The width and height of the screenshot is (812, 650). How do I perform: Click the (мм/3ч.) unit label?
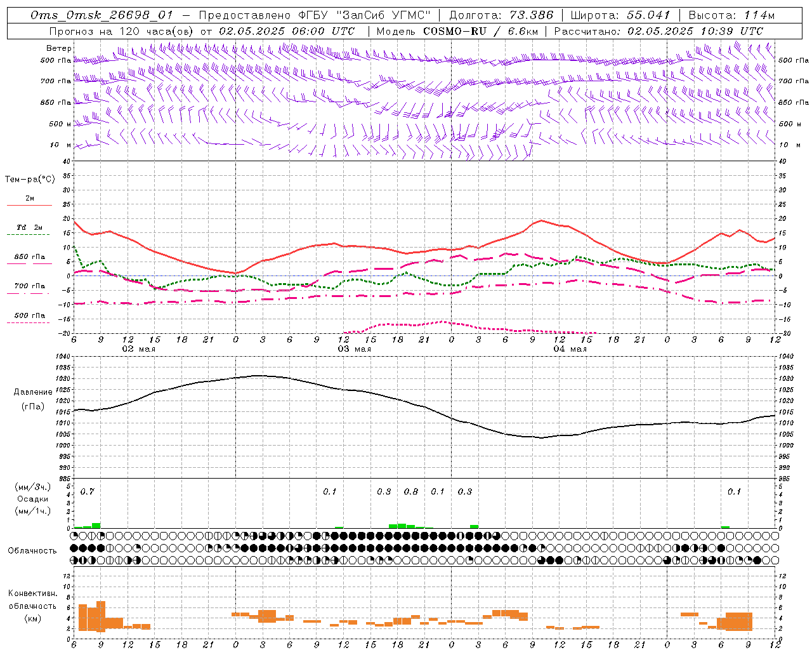pyautogui.click(x=32, y=487)
